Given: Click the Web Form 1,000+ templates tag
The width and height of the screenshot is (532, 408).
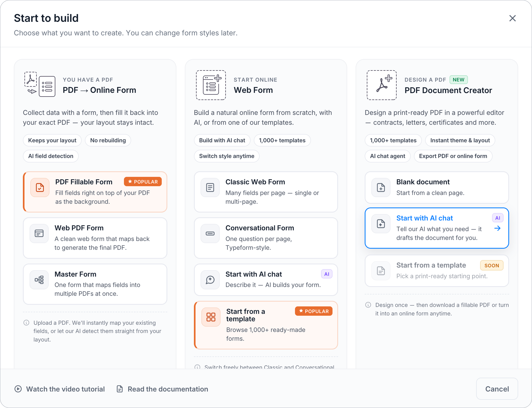Looking at the screenshot, I should [x=282, y=140].
